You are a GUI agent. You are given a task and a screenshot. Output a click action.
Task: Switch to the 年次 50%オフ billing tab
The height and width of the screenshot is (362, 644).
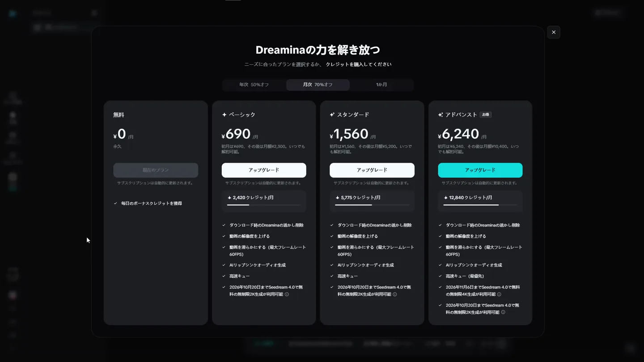254,84
